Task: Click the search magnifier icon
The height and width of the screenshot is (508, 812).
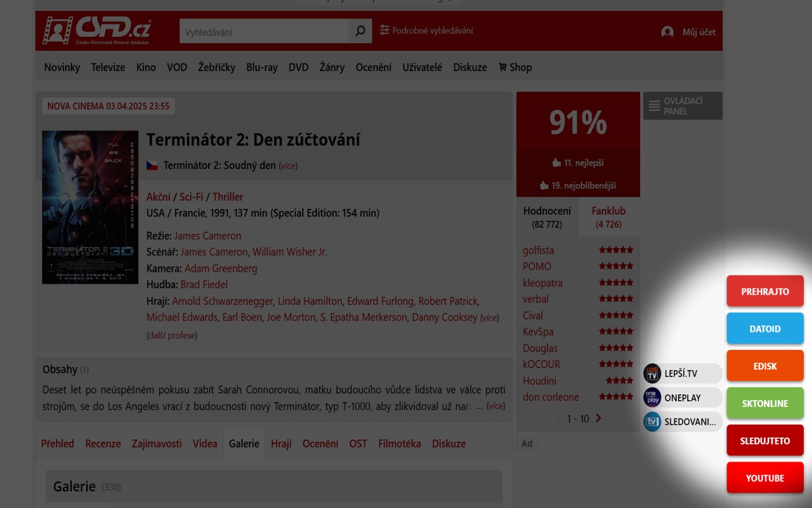Action: [x=360, y=30]
